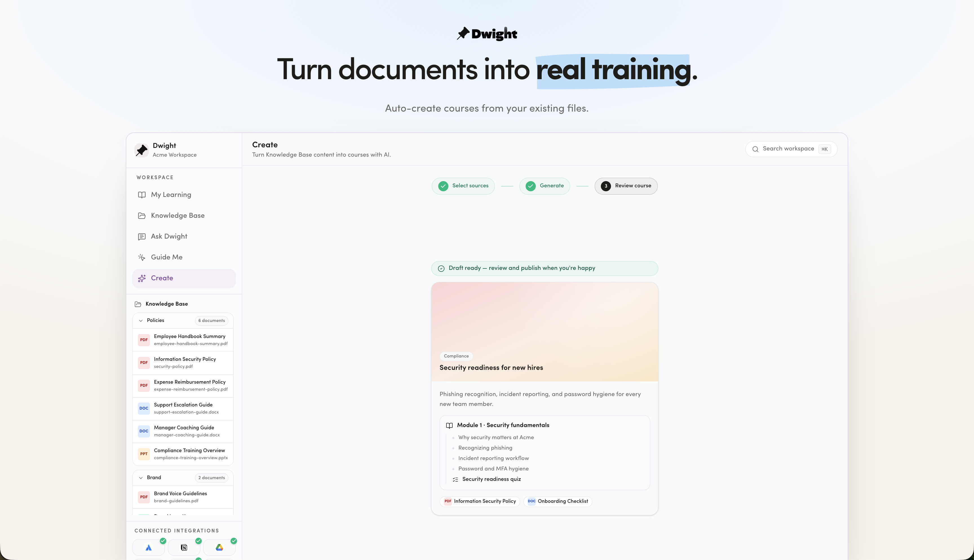
Task: Click the quiz checklist icon
Action: point(455,480)
